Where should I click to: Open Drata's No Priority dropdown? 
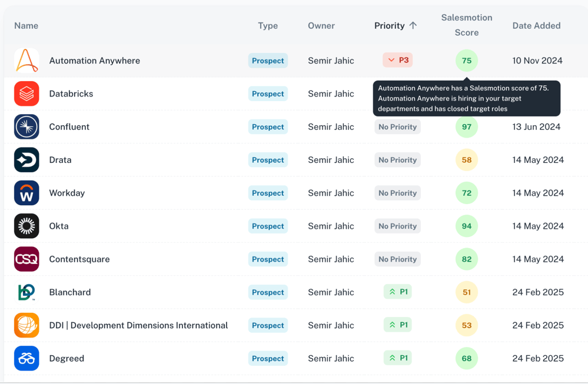click(397, 160)
